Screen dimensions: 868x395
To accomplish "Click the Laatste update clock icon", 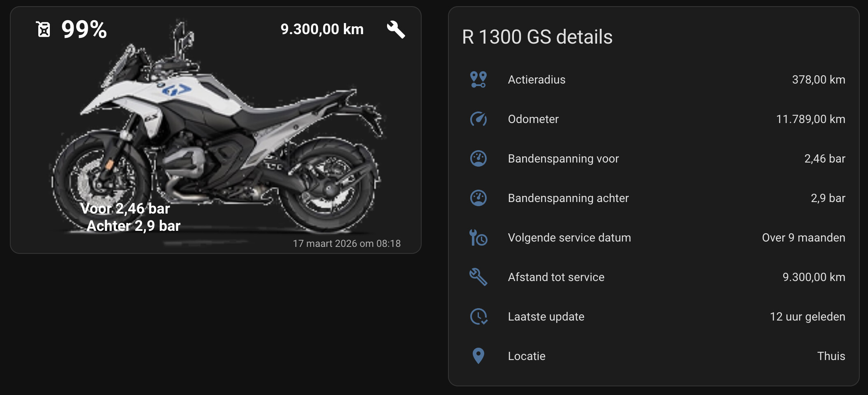I will click(478, 316).
